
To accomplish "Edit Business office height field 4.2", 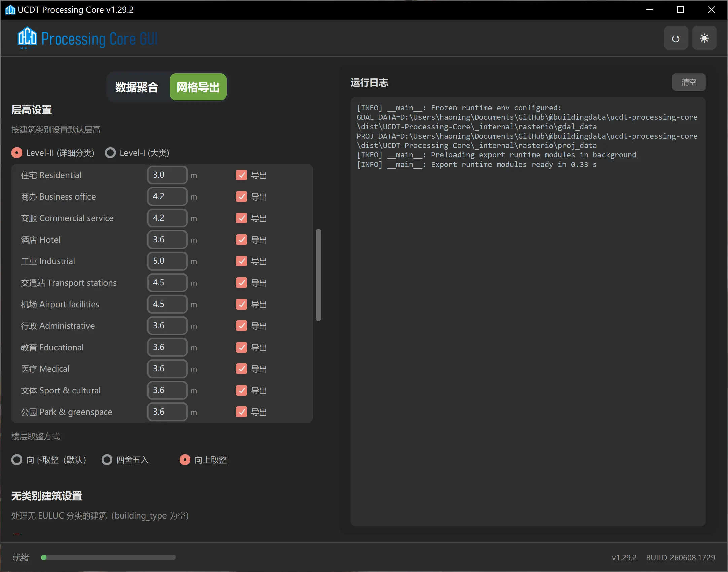I will (x=167, y=196).
